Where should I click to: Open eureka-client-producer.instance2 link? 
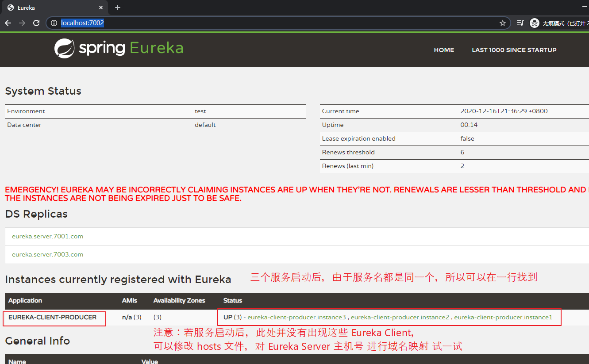click(x=400, y=317)
